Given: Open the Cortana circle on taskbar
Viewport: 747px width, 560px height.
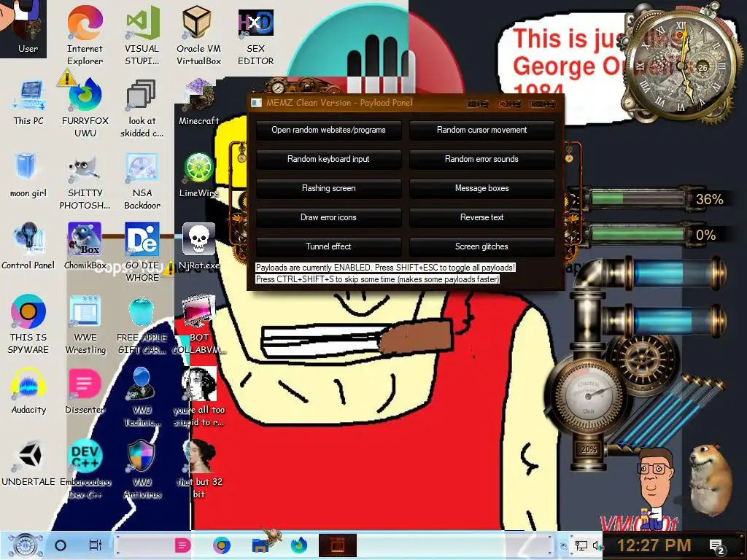Looking at the screenshot, I should point(61,545).
